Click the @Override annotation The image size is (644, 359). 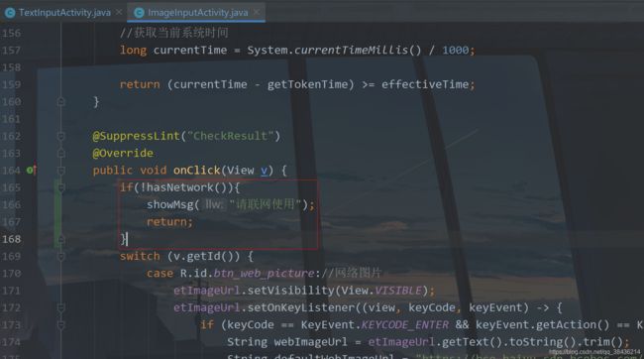(123, 154)
